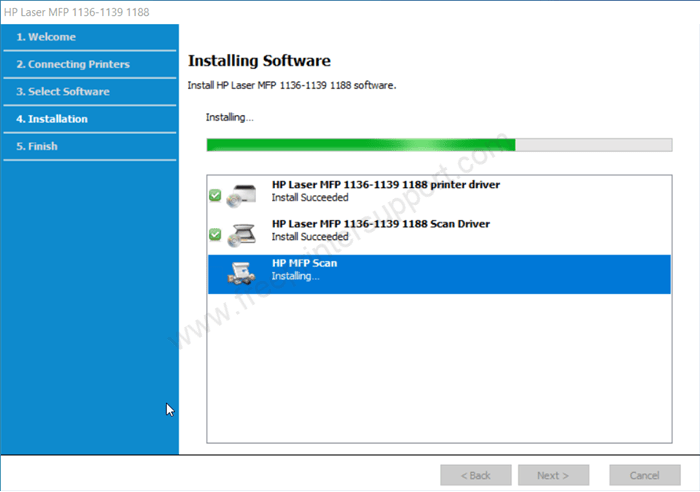
Task: Click the Scan Driver scanner icon
Action: (242, 235)
